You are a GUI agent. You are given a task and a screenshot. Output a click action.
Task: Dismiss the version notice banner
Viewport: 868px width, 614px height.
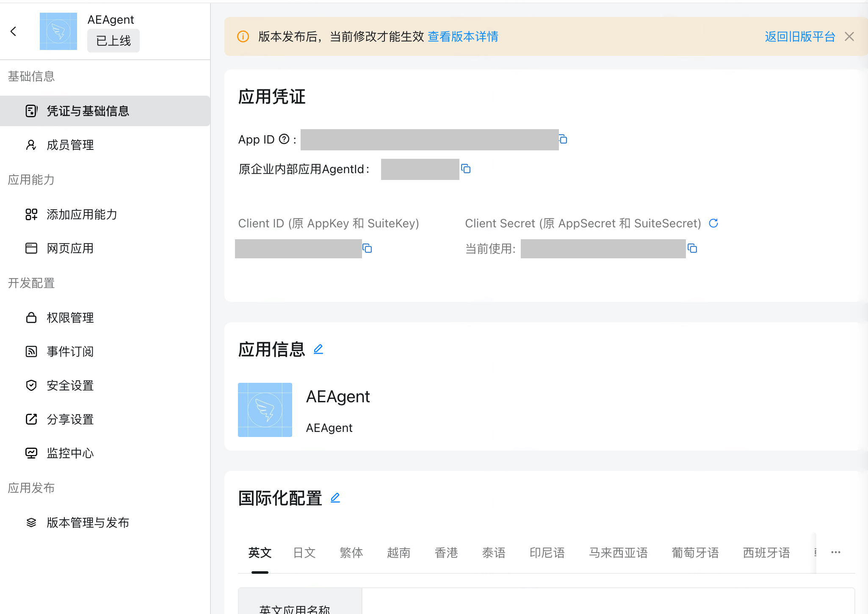tap(849, 36)
